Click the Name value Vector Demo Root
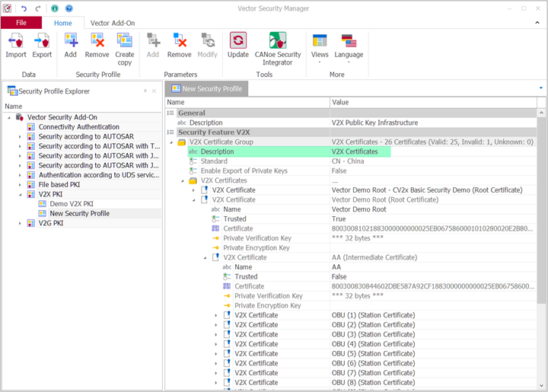The width and height of the screenshot is (548, 392). 359,209
